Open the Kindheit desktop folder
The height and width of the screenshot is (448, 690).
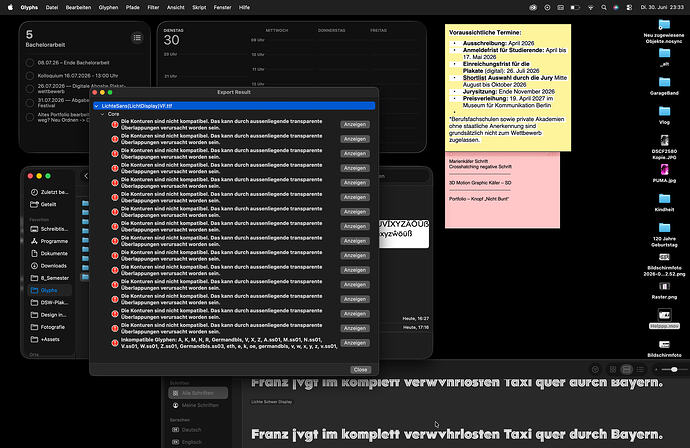664,202
